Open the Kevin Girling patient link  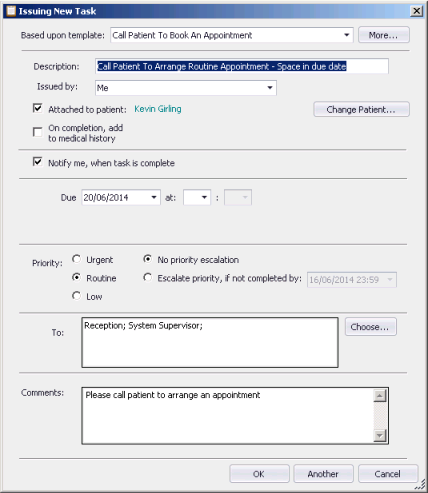pyautogui.click(x=158, y=109)
